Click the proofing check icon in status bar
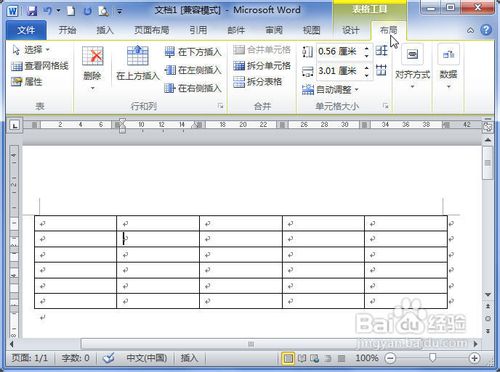The height and width of the screenshot is (372, 500). coord(109,358)
